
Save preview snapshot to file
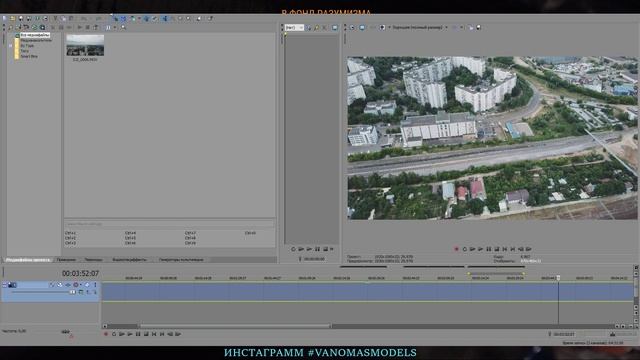[479, 27]
